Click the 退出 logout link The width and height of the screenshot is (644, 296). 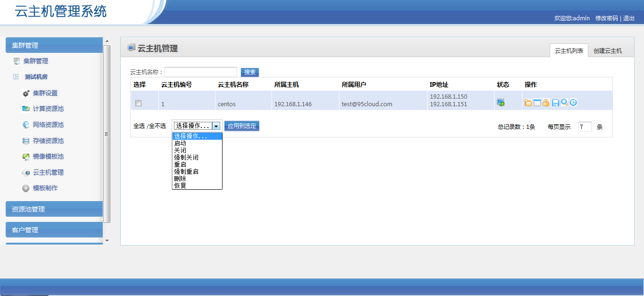point(629,18)
